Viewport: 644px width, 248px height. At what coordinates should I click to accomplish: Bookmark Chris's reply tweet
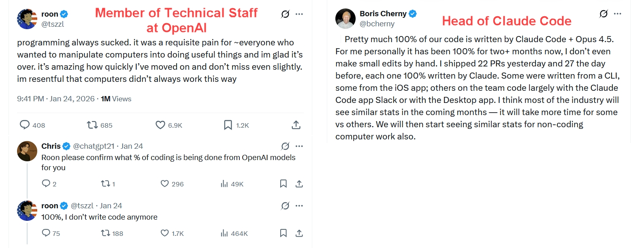[284, 184]
